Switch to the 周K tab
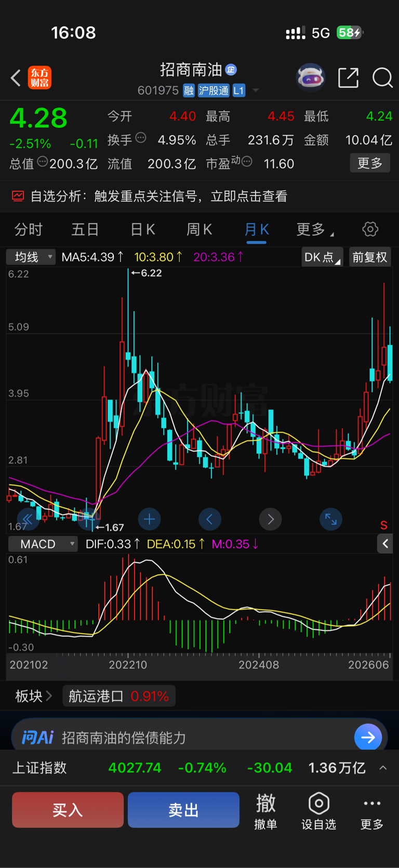The image size is (399, 868). tap(199, 229)
